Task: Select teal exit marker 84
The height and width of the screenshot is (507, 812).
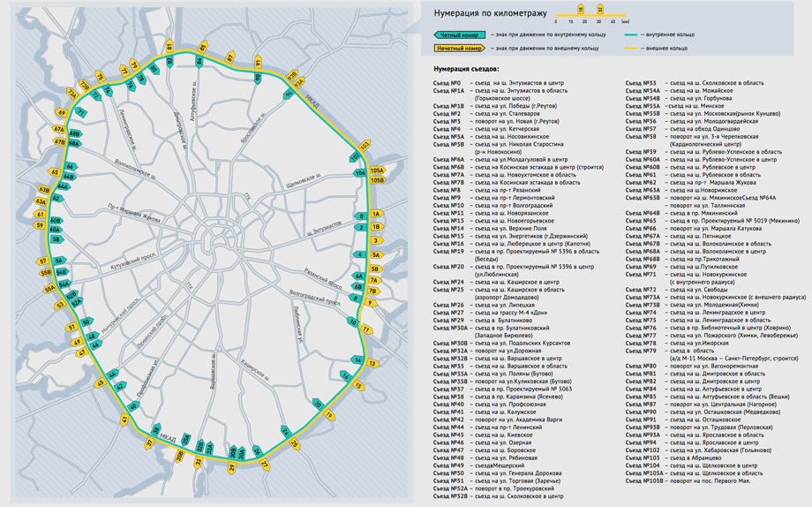Action: pyautogui.click(x=199, y=61)
